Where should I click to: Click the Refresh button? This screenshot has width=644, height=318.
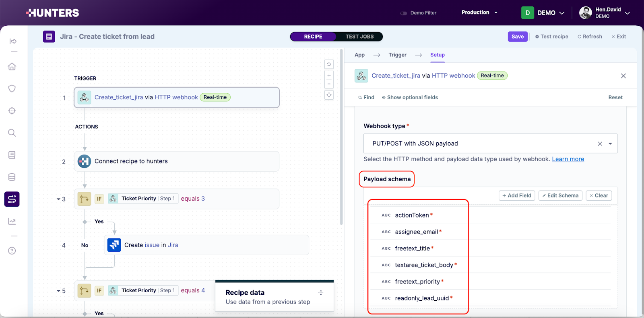(590, 37)
